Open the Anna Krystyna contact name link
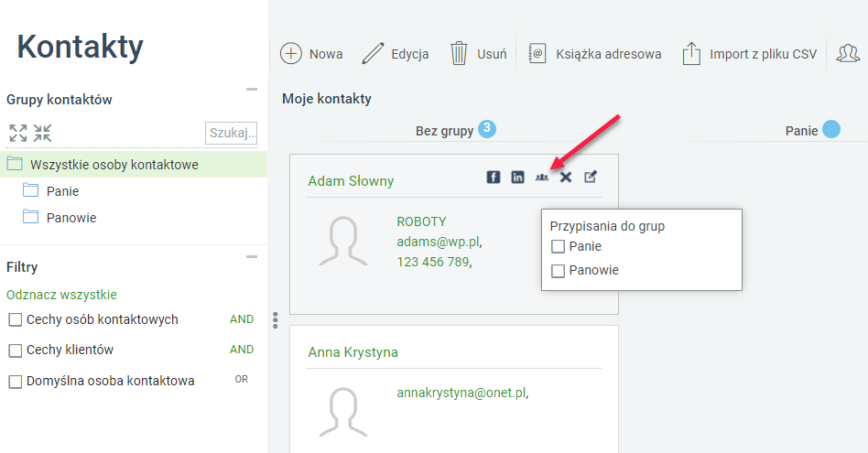 (x=353, y=352)
